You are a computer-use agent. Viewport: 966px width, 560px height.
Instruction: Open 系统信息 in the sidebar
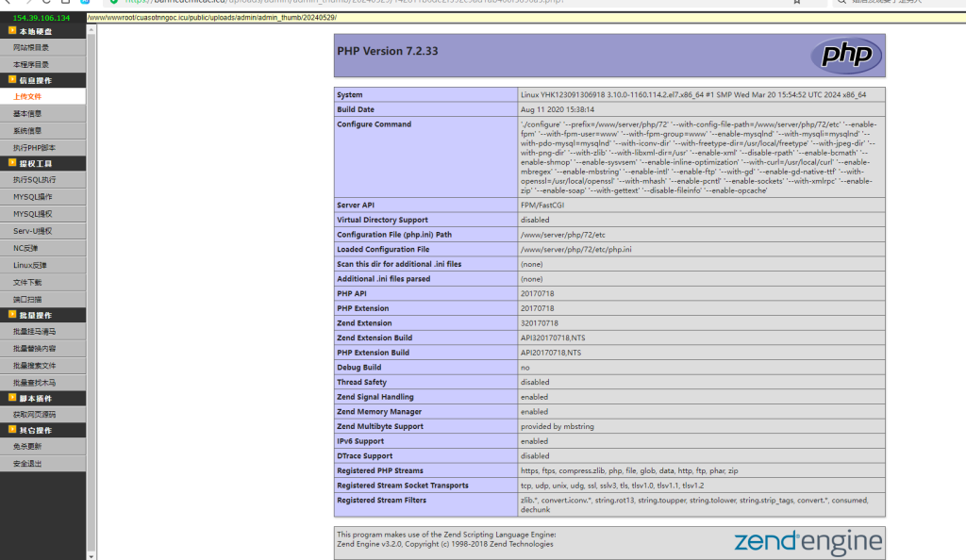[x=43, y=131]
